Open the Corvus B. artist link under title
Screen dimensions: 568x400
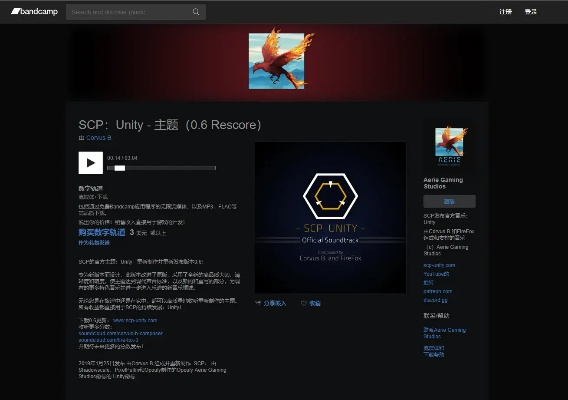click(99, 138)
